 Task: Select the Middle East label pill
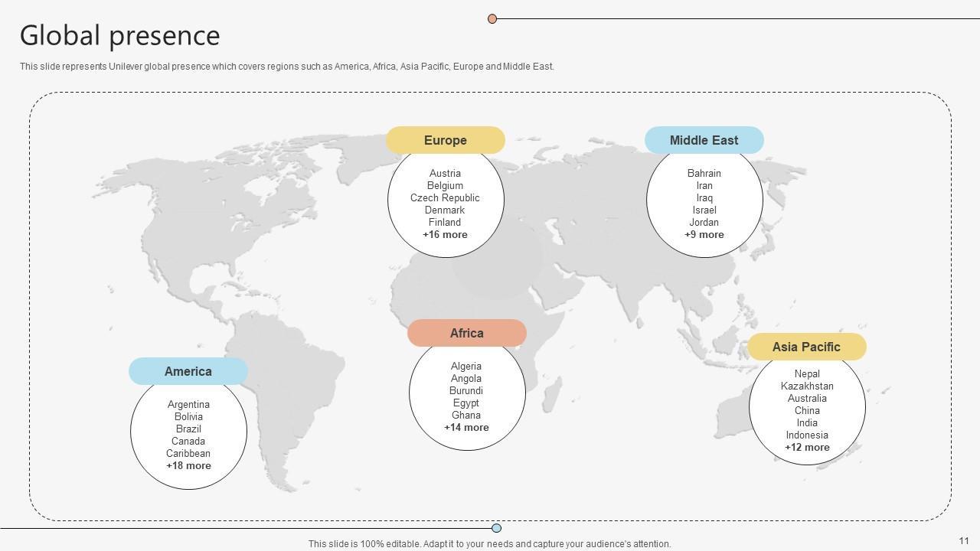coord(704,141)
